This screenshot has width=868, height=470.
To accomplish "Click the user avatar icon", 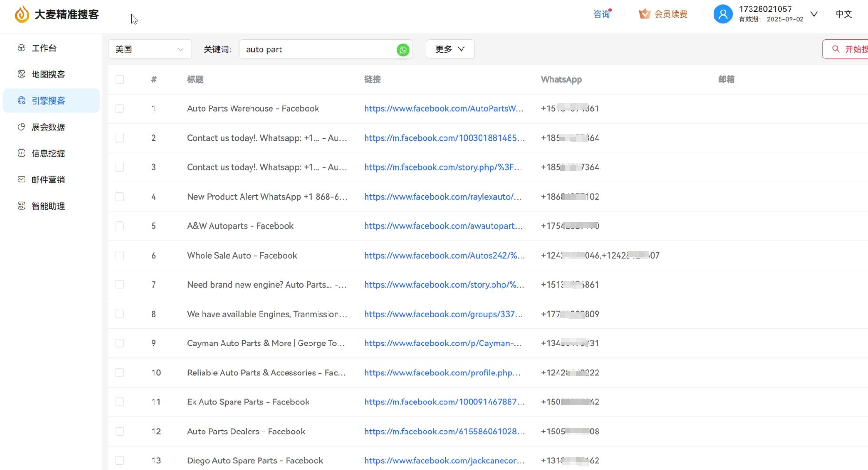I will [723, 14].
